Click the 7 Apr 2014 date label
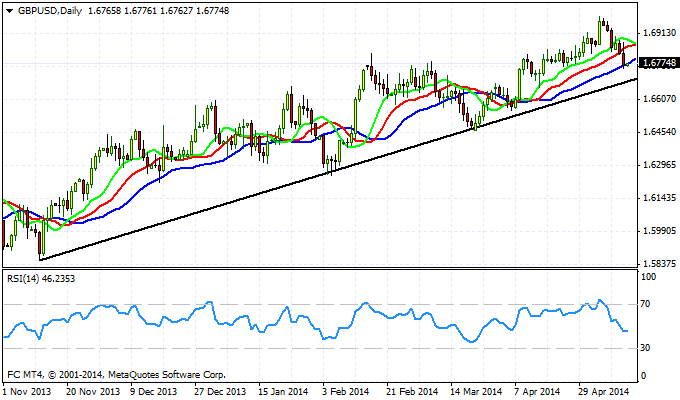680x400 pixels. 537,391
